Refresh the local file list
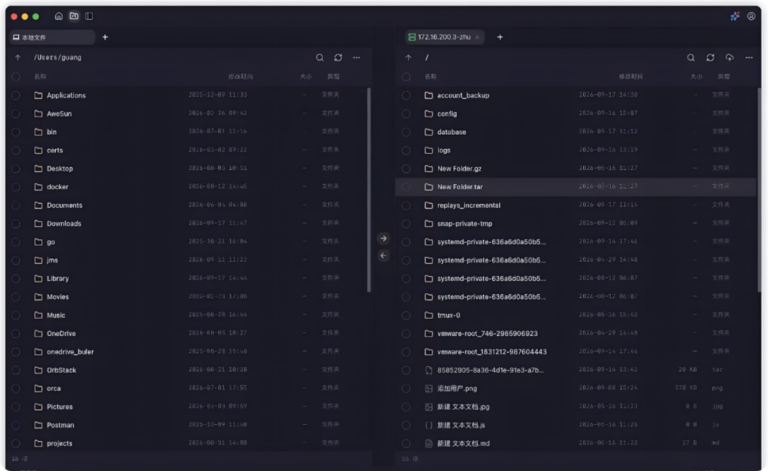The width and height of the screenshot is (768, 471). [x=338, y=58]
